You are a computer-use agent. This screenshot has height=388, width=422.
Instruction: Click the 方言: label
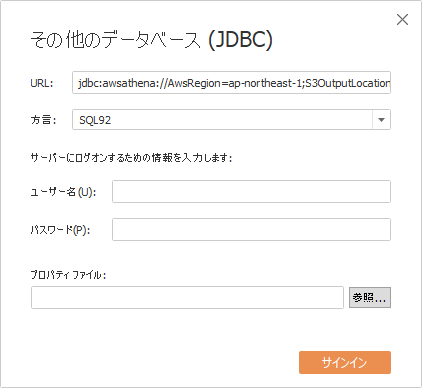(43, 120)
